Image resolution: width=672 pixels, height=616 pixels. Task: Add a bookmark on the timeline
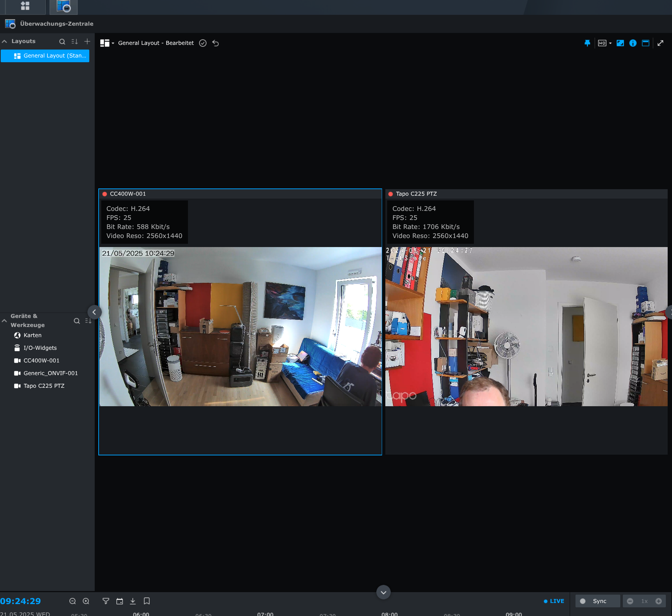(147, 601)
